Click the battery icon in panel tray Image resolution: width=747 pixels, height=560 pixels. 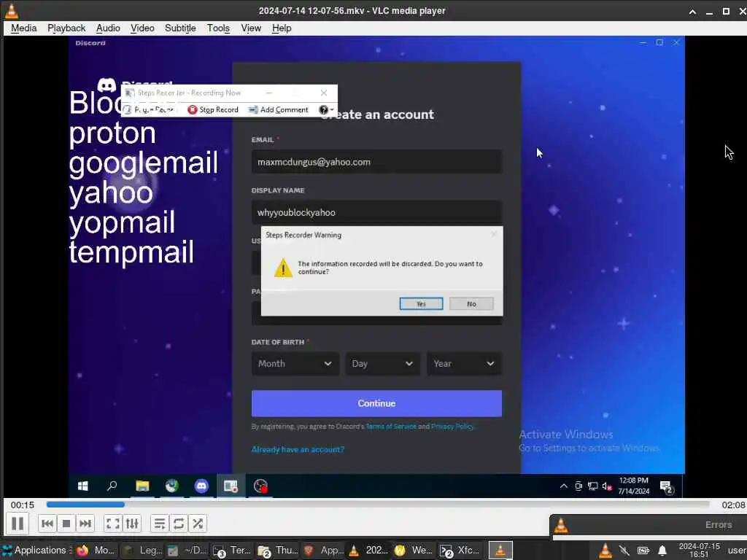pyautogui.click(x=643, y=551)
